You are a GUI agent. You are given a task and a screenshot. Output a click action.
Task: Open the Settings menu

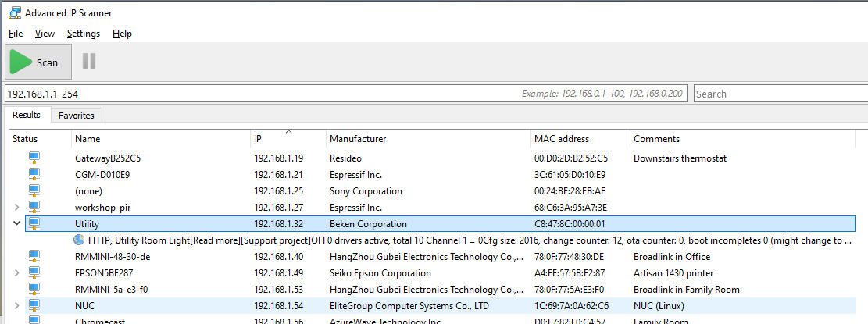(x=84, y=33)
